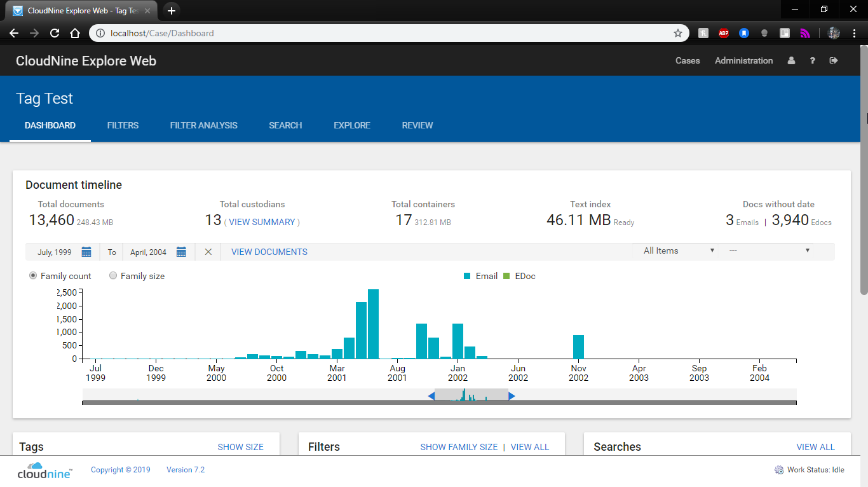Select the Family size radio button

[113, 275]
